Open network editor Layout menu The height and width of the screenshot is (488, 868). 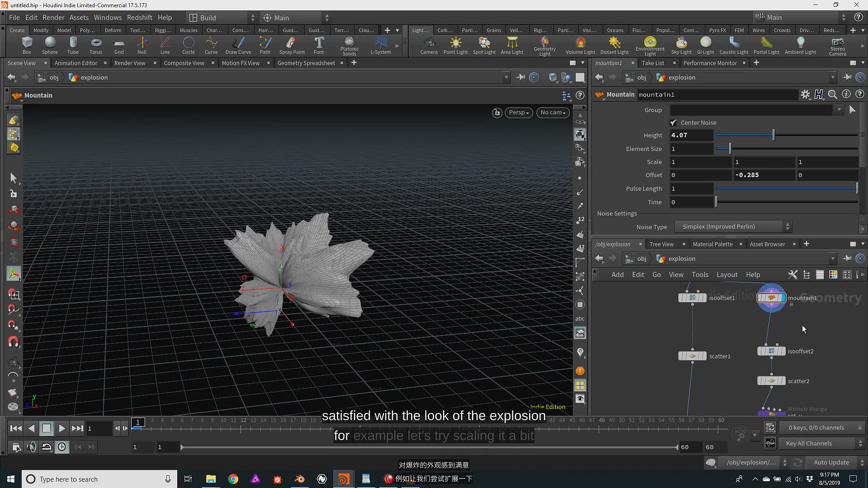[727, 275]
